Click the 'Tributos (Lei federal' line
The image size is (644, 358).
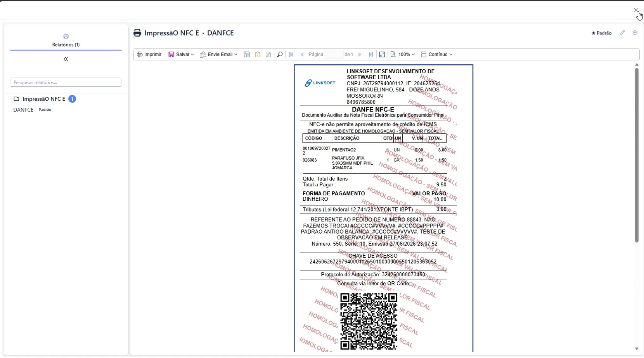pos(358,210)
